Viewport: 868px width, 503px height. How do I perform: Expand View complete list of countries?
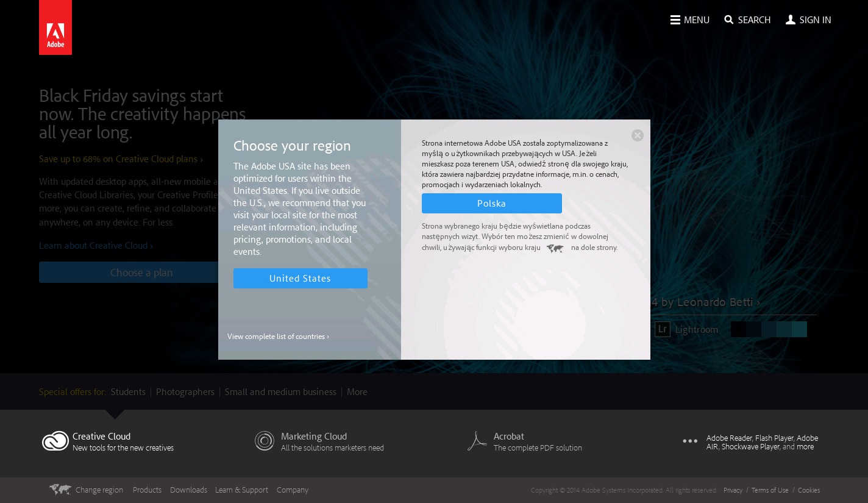pyautogui.click(x=278, y=337)
